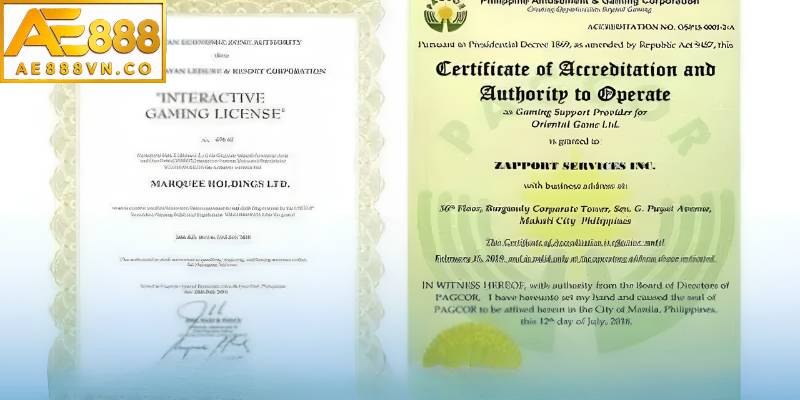Click "Pursuant to Presidential Decree" line
Viewport: 800px width, 400px height.
pos(575,45)
